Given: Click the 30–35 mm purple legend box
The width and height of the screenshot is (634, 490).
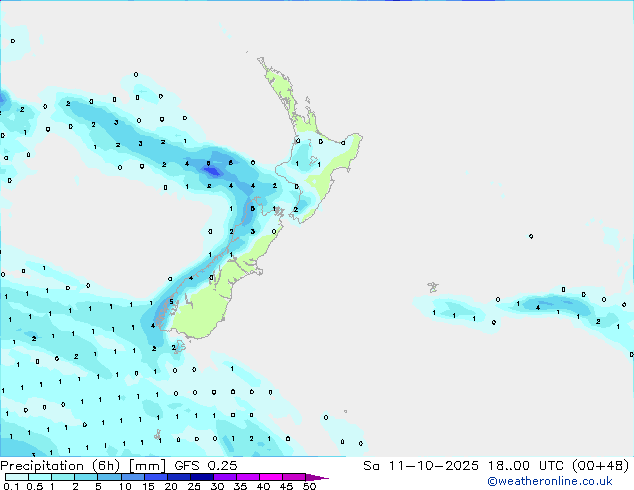Looking at the screenshot, I should click(x=224, y=477).
